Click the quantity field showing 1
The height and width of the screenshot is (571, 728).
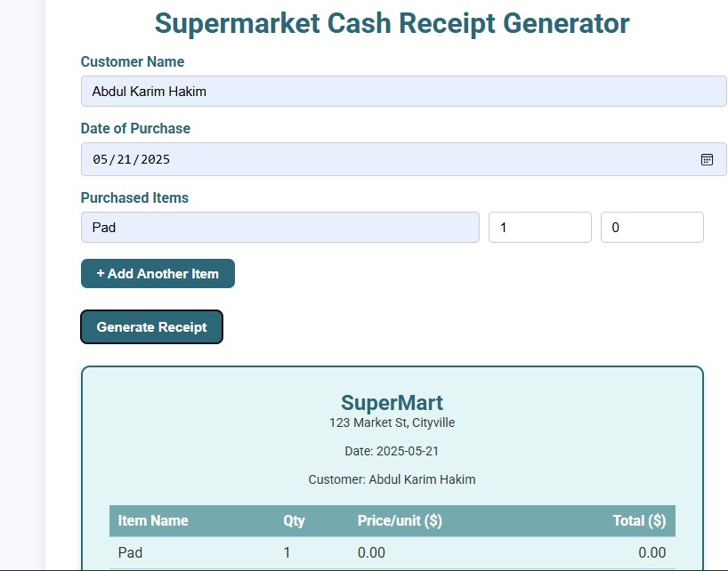pyautogui.click(x=539, y=227)
